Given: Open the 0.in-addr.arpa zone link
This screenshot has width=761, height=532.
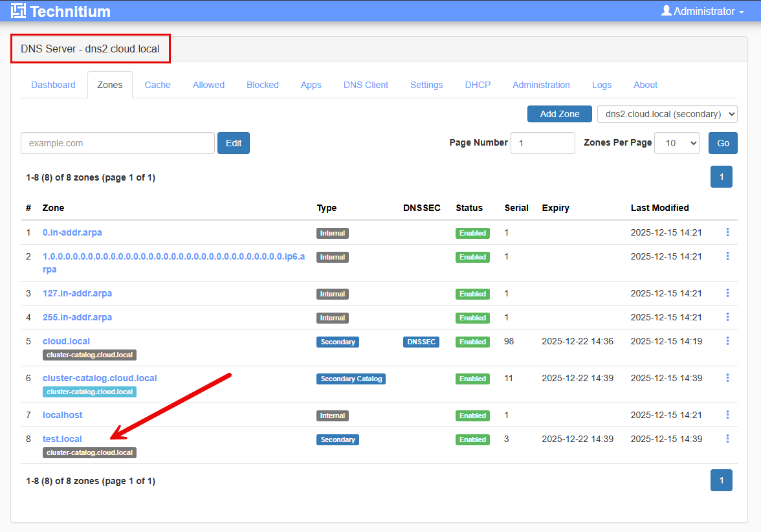Looking at the screenshot, I should click(x=72, y=232).
